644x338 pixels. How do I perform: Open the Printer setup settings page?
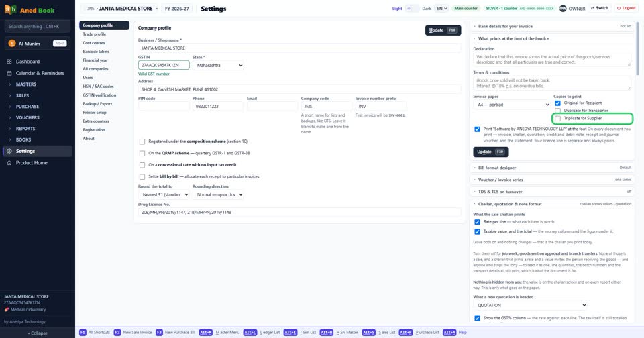(x=105, y=113)
